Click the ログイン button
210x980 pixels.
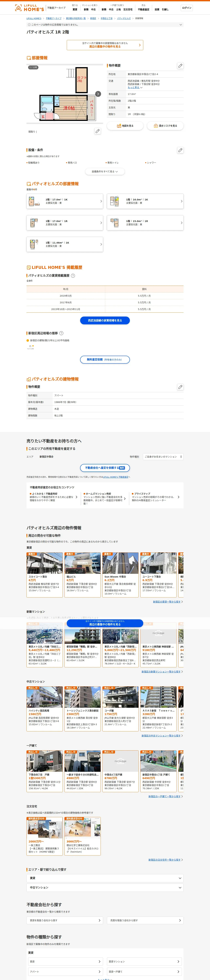point(187,8)
